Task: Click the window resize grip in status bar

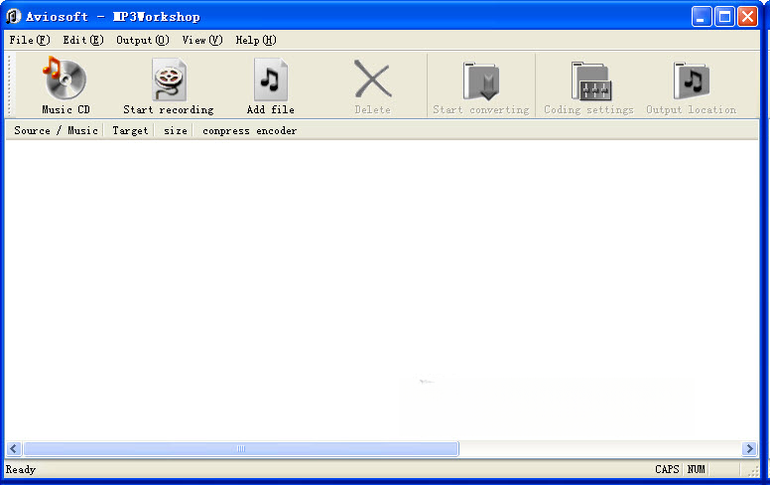Action: coord(753,472)
